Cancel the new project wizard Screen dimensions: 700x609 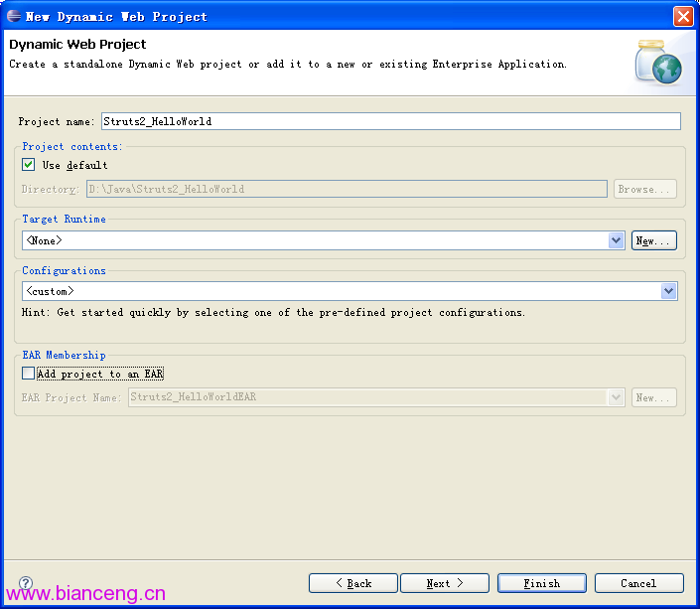pyautogui.click(x=638, y=583)
